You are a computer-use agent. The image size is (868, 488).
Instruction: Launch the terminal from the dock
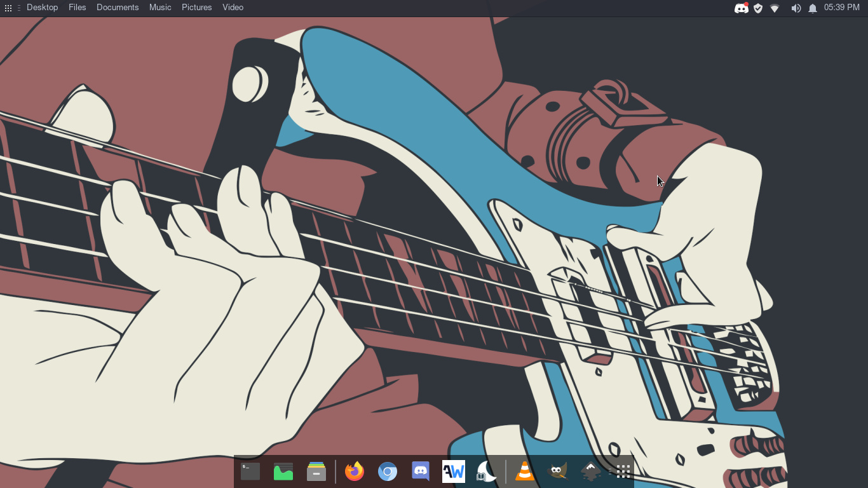[x=250, y=471]
